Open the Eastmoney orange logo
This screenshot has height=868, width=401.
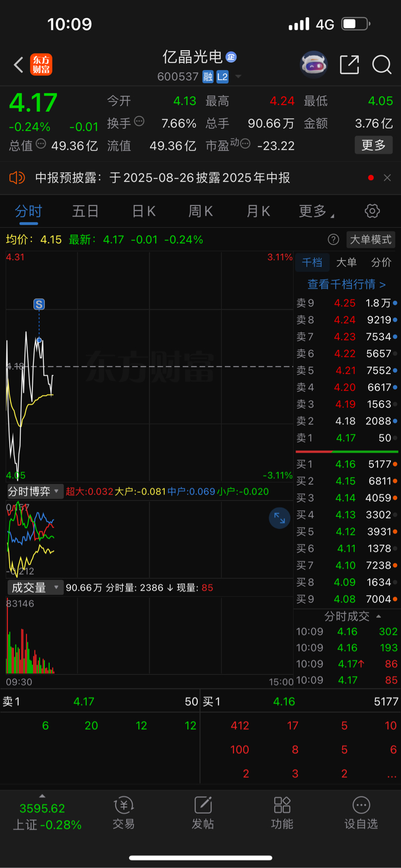[41, 65]
